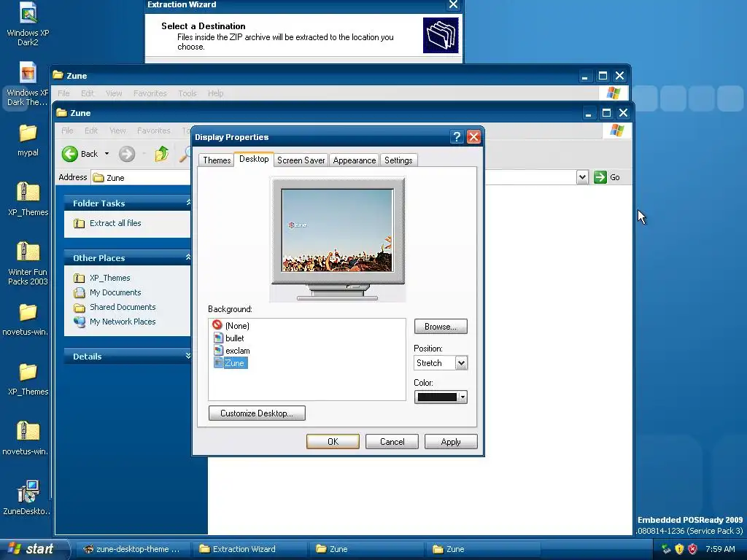Click the green Go arrow next to the address bar
This screenshot has height=560, width=747.
coord(600,177)
